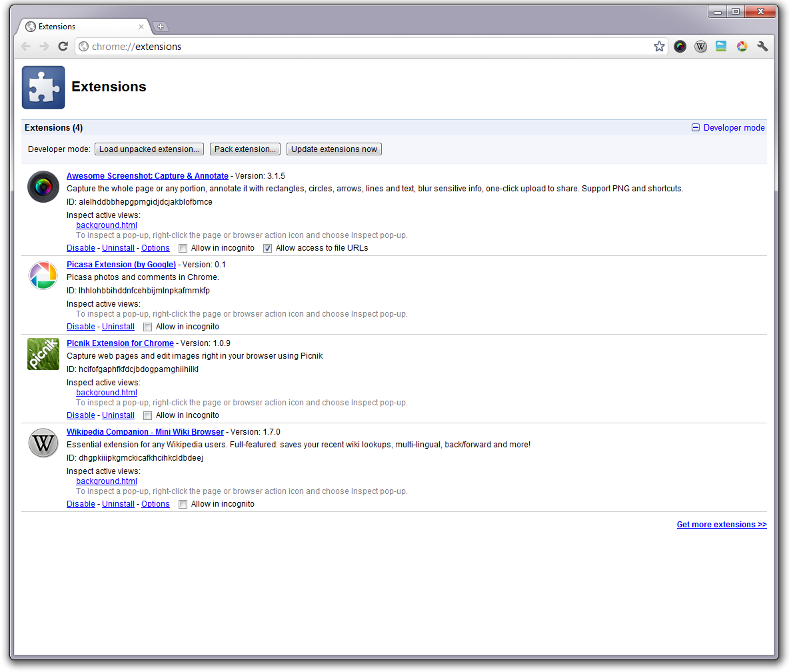The image size is (791, 672).
Task: Open the Get more extensions link
Action: click(x=722, y=525)
